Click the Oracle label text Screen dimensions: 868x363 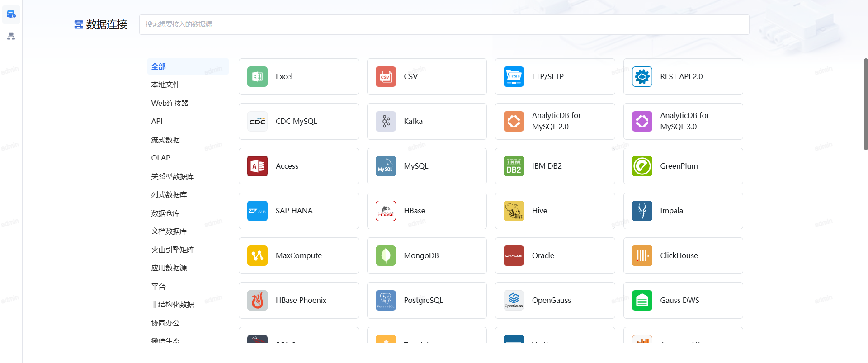[543, 255]
